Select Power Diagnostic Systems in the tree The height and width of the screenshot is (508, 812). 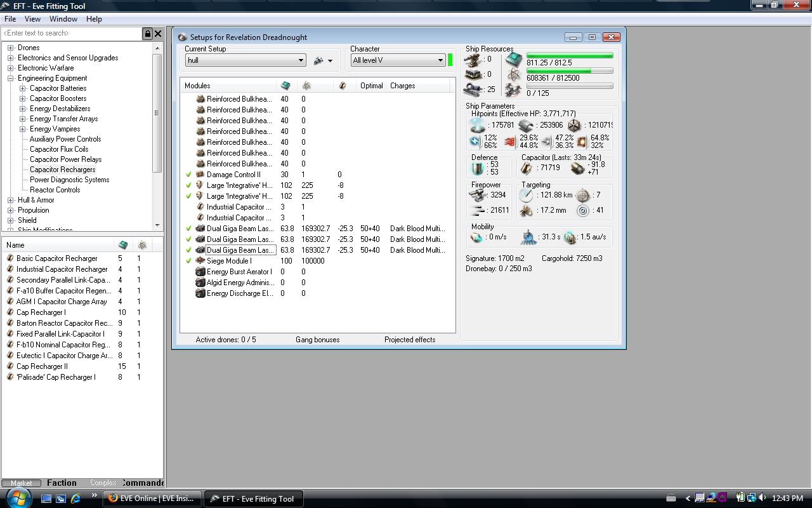69,180
